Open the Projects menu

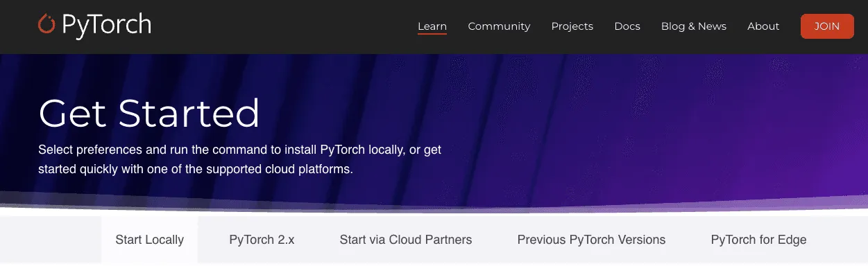[572, 26]
